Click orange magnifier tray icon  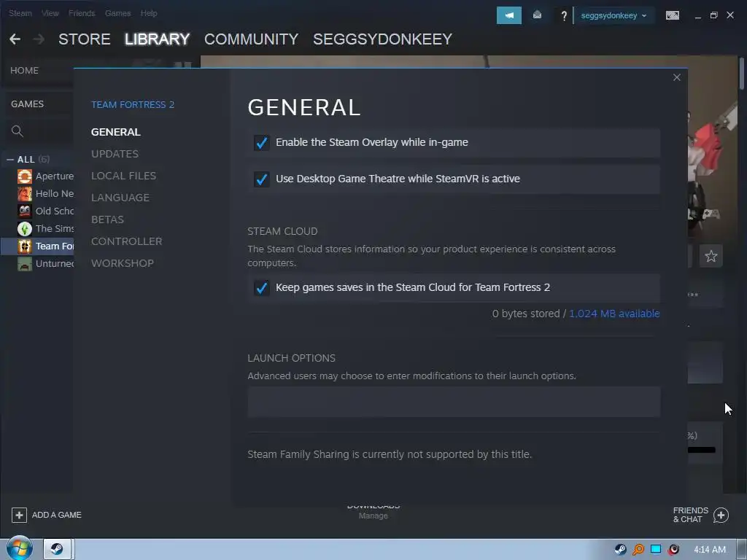(638, 550)
